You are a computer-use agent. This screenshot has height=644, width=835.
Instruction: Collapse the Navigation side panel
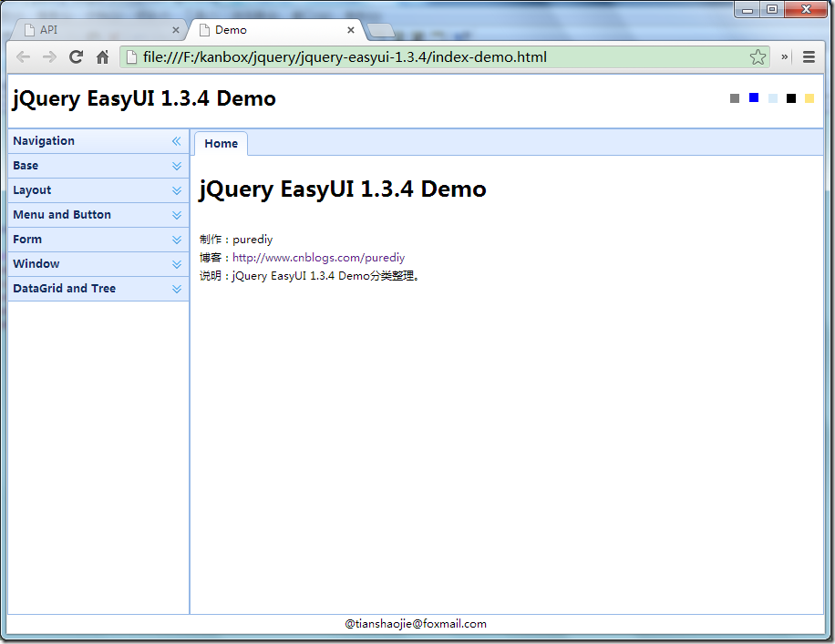coord(176,141)
